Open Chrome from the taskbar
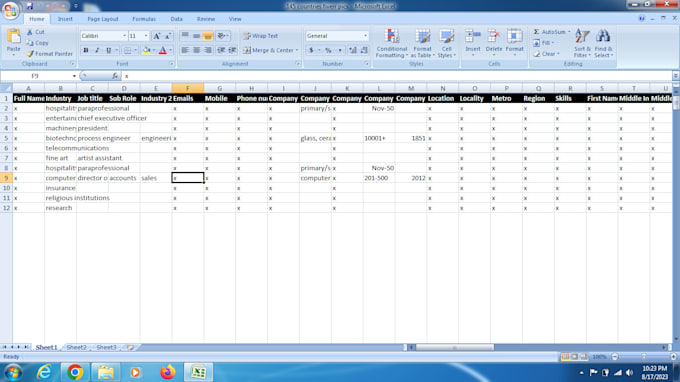 [75, 372]
